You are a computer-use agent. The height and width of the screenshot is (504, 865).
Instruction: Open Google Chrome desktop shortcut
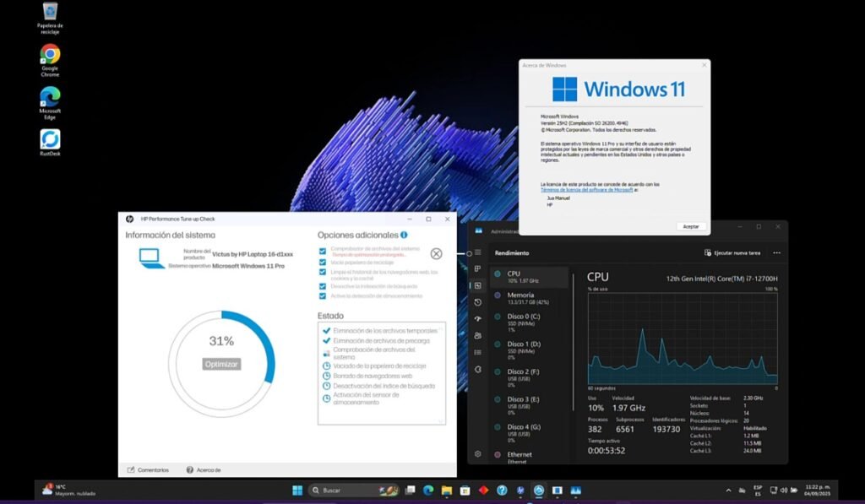click(x=50, y=58)
